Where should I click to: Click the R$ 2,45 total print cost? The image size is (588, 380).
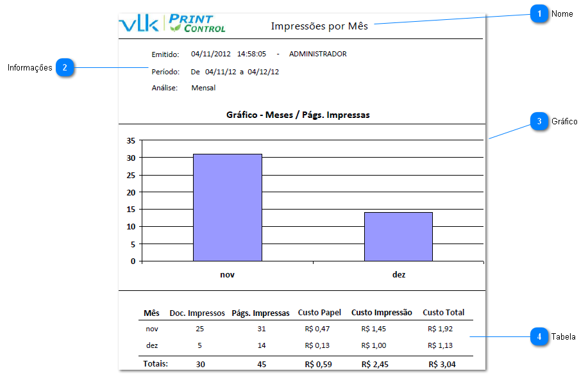point(375,364)
